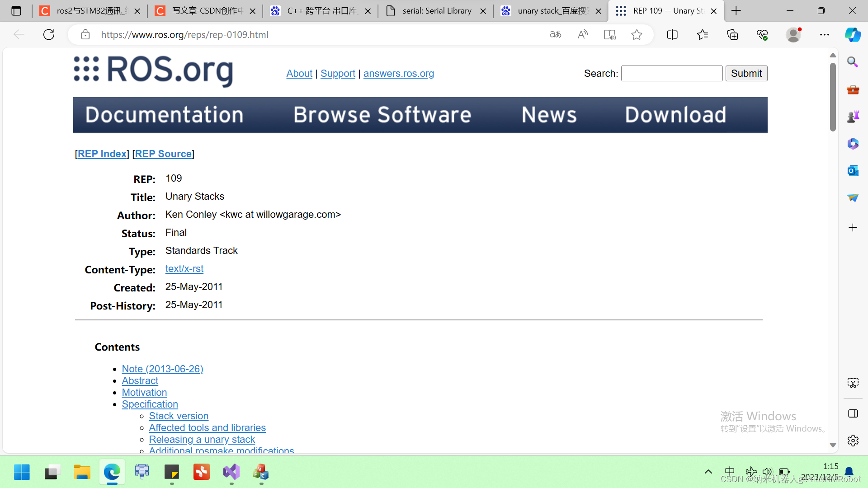Open the Copilot icon in Edge

click(x=853, y=34)
